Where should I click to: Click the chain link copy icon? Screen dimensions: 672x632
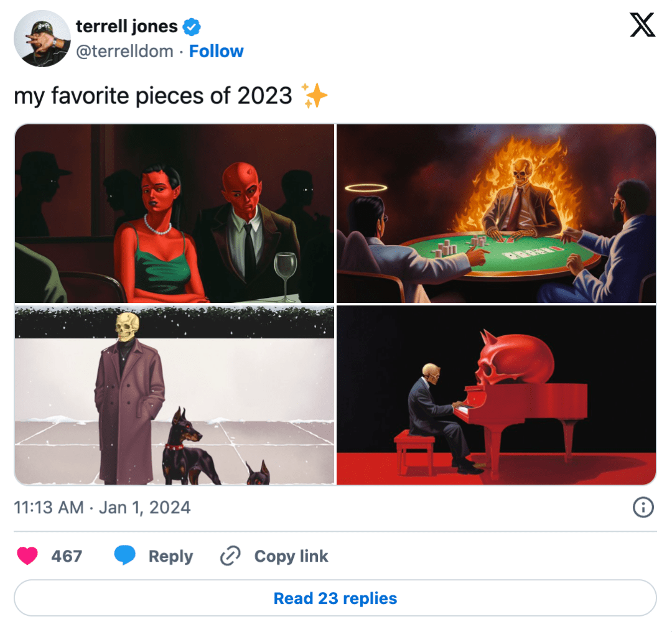(231, 555)
